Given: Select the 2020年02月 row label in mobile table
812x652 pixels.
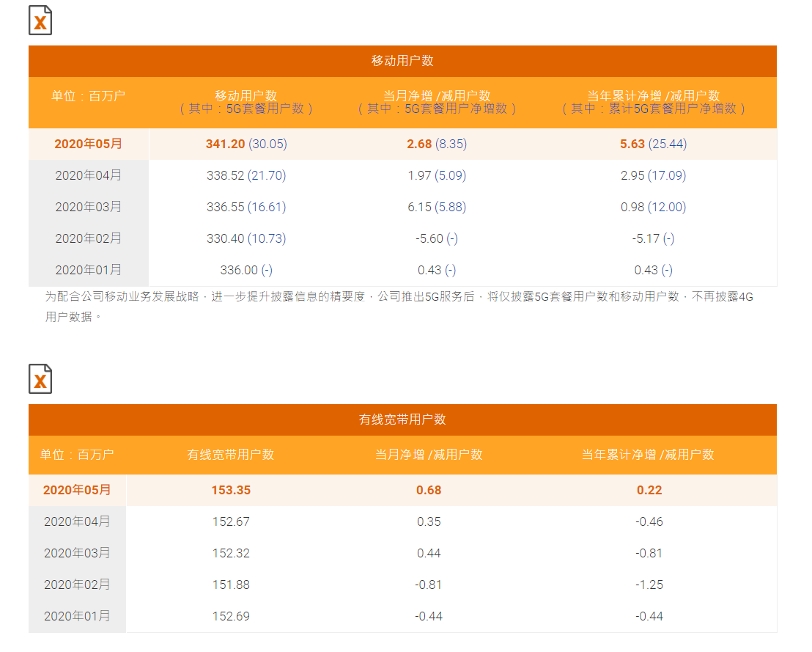Looking at the screenshot, I should 89,238.
